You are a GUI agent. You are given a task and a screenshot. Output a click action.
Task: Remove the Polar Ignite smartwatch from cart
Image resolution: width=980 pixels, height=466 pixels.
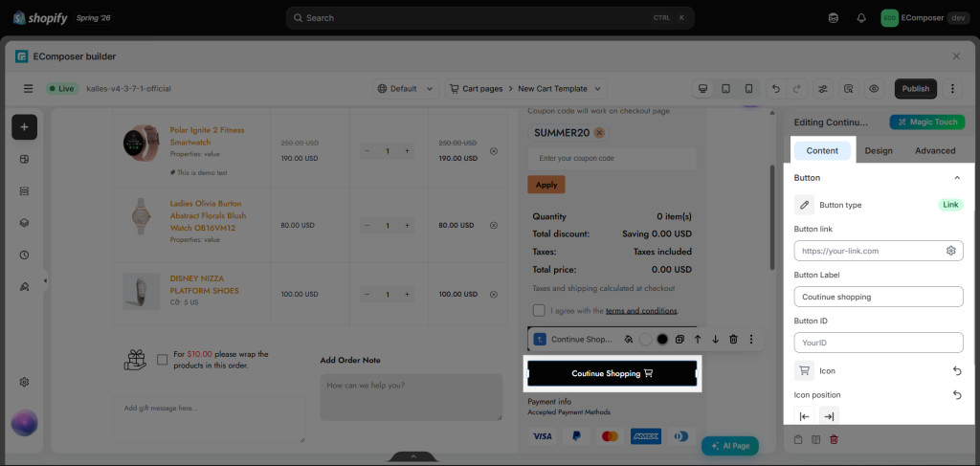494,151
